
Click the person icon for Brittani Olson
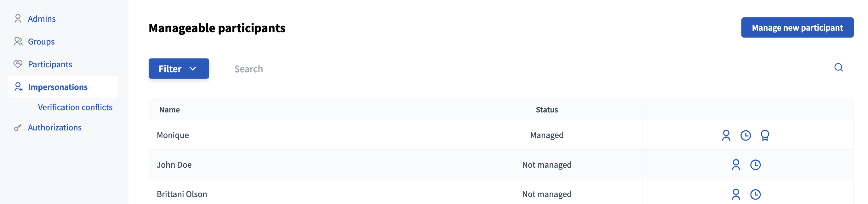(x=736, y=194)
